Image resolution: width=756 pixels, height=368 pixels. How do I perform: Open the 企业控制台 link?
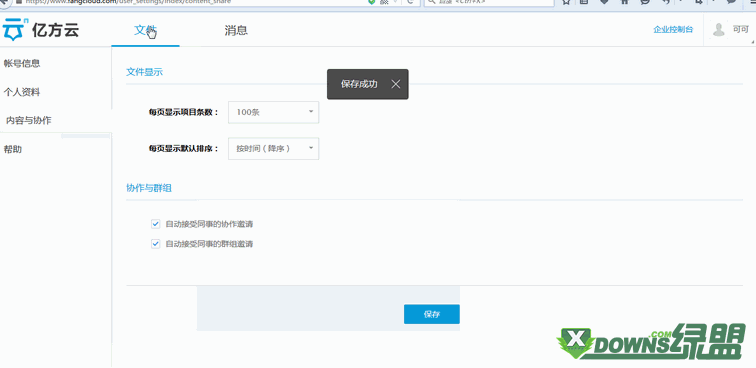673,29
